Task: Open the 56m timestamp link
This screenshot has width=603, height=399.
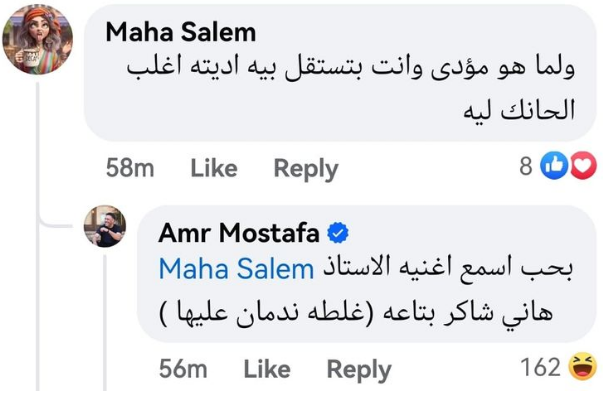Action: [x=183, y=369]
